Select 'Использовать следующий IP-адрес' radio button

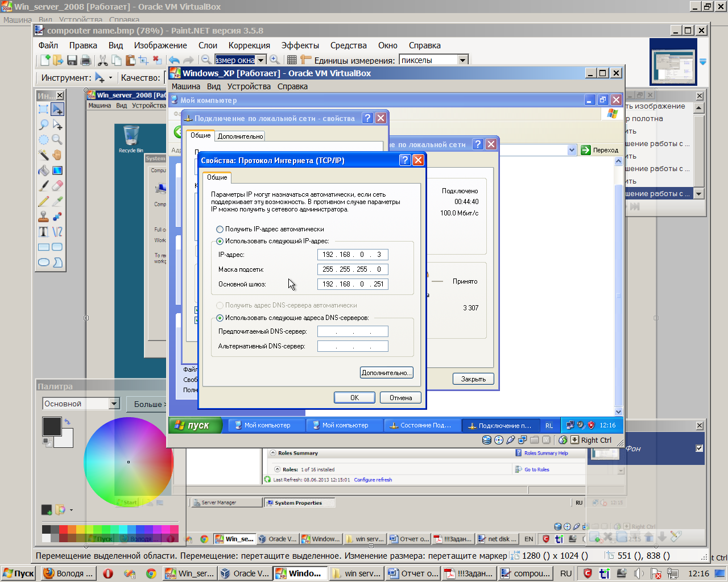pos(220,241)
